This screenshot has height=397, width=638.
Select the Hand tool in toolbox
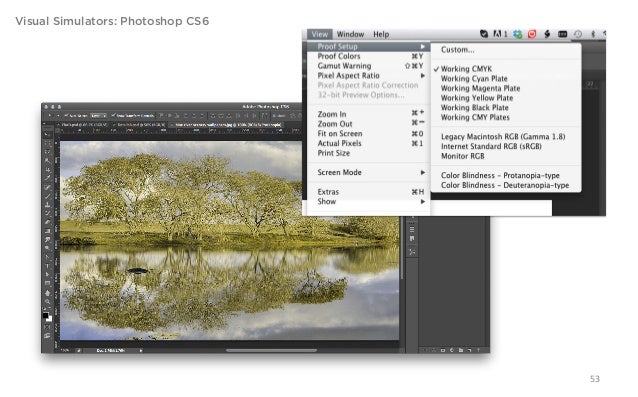[47, 293]
